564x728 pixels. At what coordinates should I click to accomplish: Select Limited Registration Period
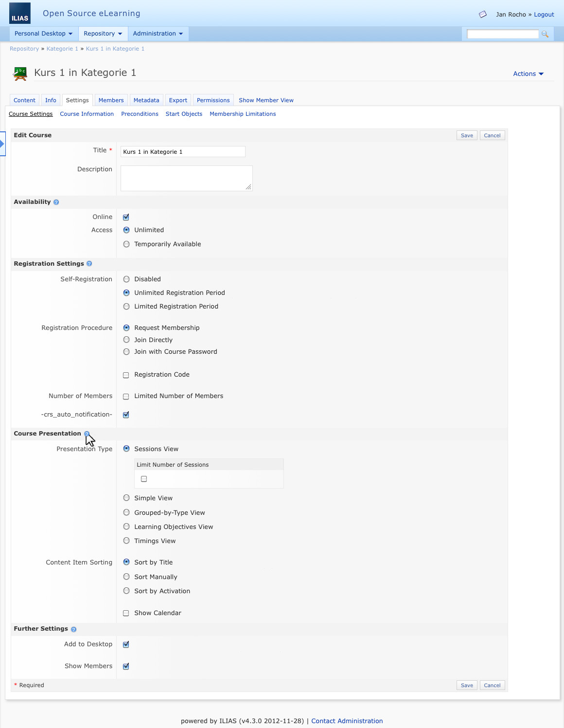coord(126,307)
